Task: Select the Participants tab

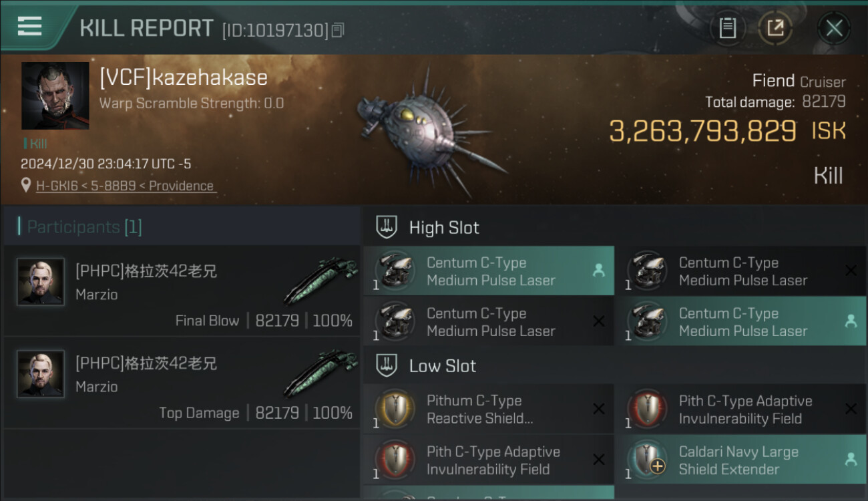Action: pyautogui.click(x=84, y=227)
